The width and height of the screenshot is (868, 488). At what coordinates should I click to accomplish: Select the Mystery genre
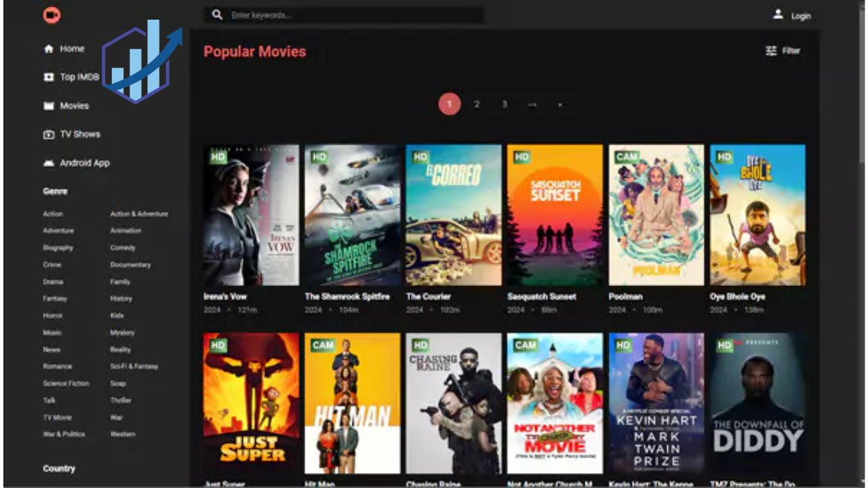(122, 332)
